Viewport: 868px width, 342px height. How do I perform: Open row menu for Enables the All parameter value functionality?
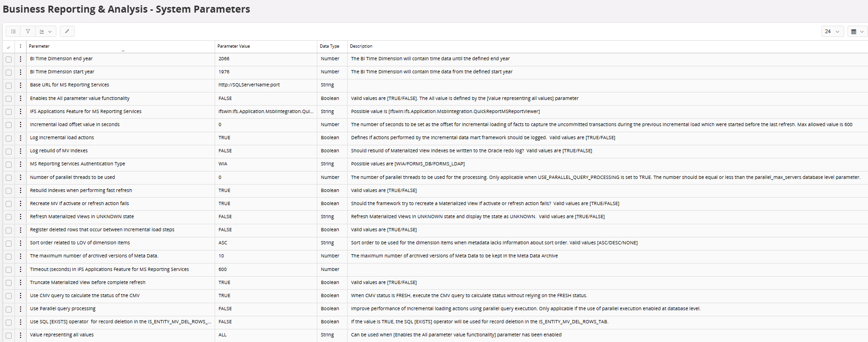click(21, 98)
